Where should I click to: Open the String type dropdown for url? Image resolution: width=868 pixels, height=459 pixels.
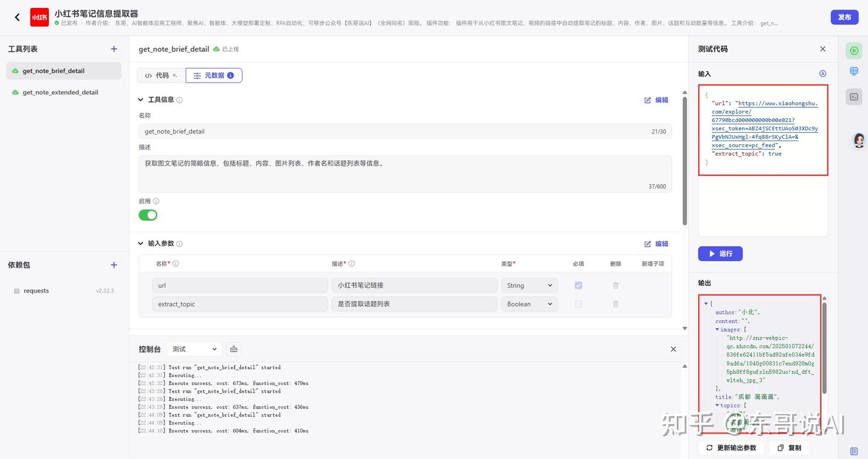click(529, 285)
